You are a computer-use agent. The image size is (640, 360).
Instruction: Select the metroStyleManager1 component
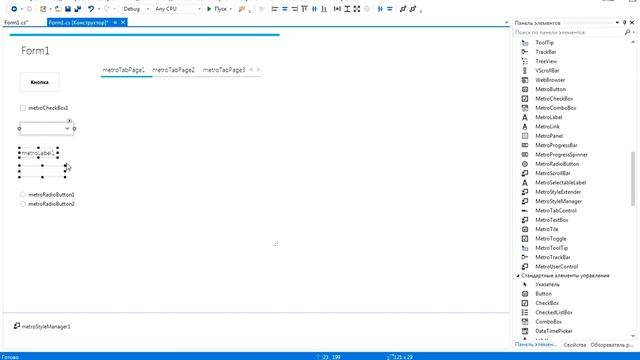click(x=42, y=326)
